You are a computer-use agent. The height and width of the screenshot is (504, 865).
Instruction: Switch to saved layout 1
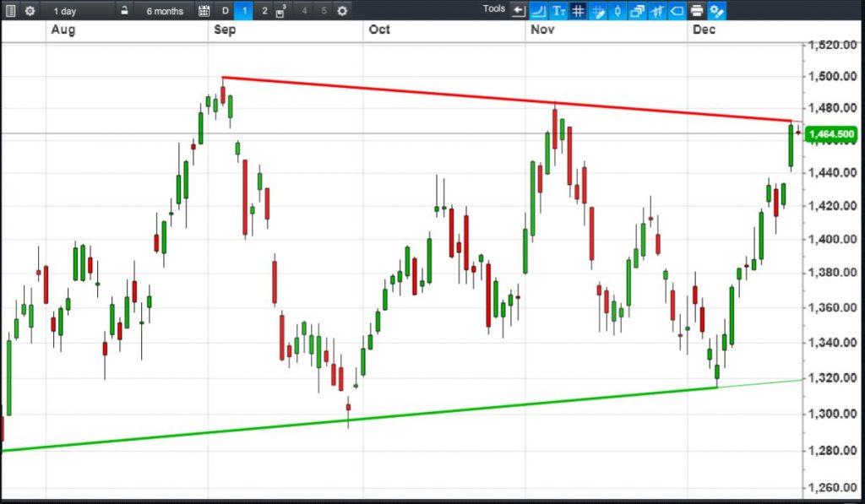(x=244, y=10)
